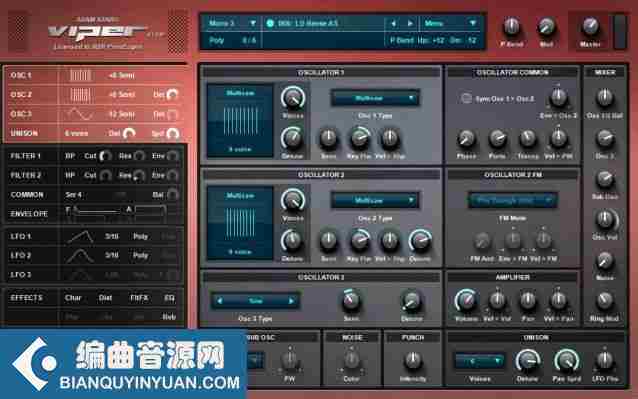This screenshot has width=638, height=399.
Task: Open the Oscillator 2 Type dropdown
Action: (375, 201)
